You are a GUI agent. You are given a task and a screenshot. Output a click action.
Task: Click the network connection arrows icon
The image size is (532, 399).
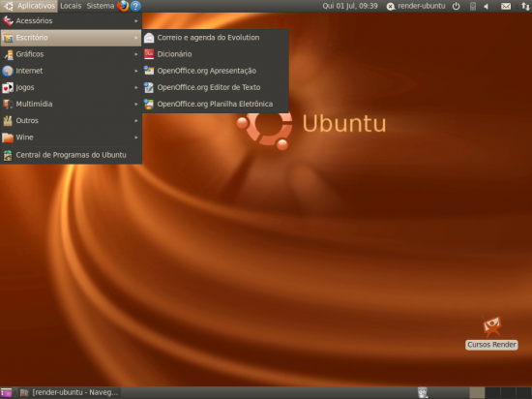(x=525, y=6)
